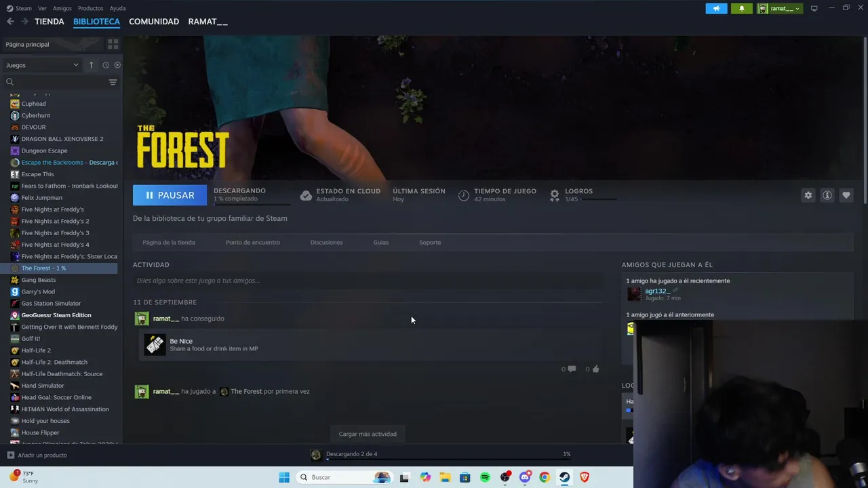Open Discusiones link
The height and width of the screenshot is (488, 868).
coord(326,242)
